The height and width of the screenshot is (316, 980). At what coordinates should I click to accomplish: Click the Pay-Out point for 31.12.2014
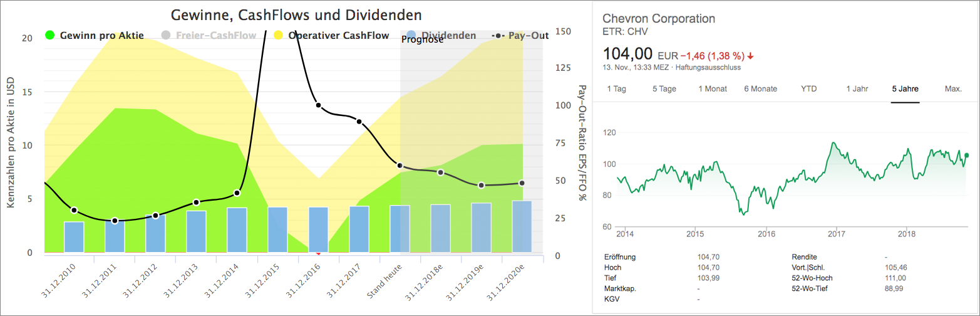coord(237,193)
